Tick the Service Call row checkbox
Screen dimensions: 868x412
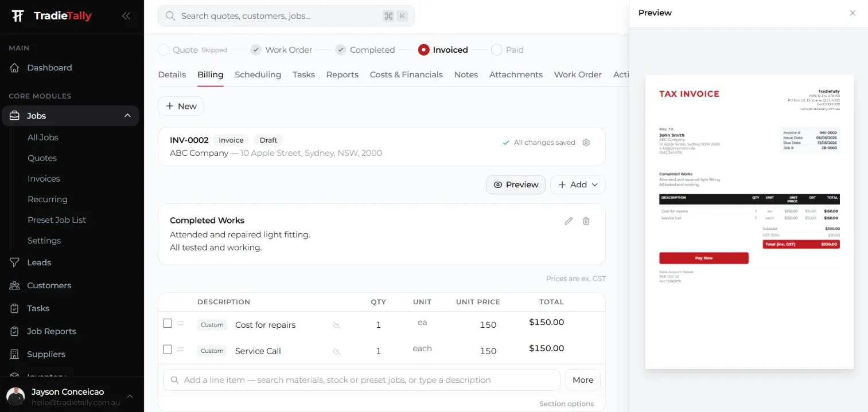click(168, 349)
